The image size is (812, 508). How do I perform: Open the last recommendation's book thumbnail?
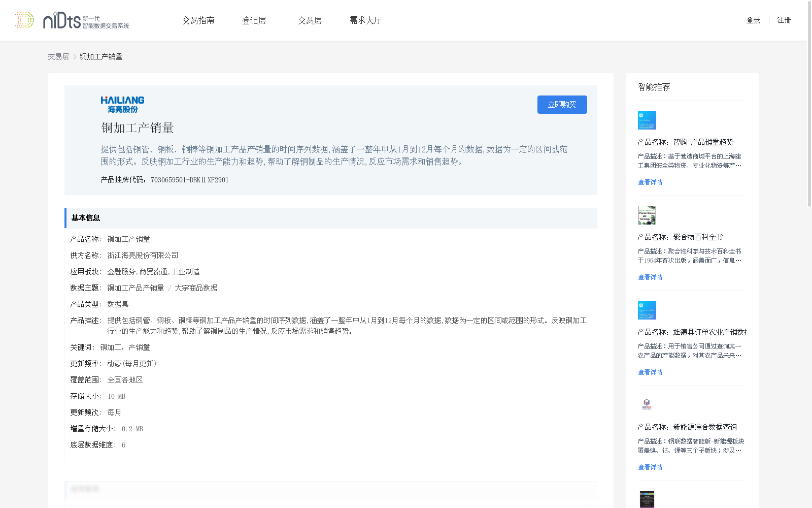click(x=647, y=499)
